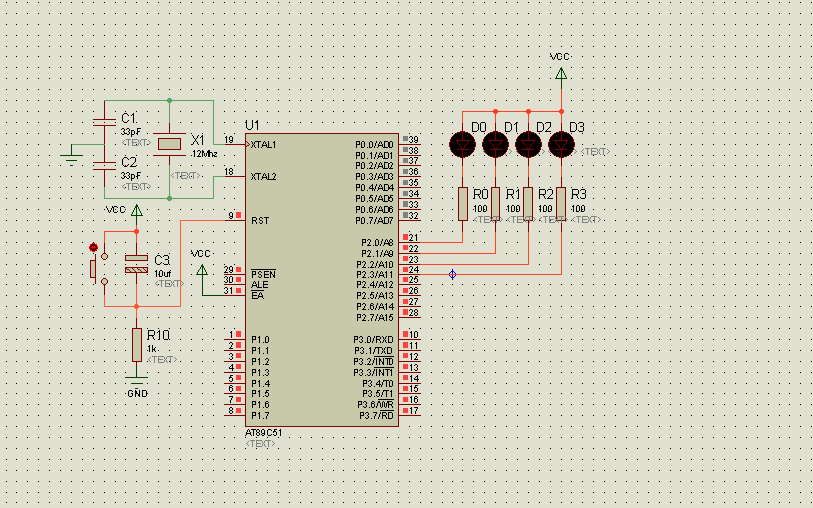Click the XTAL1 pin label

[263, 145]
